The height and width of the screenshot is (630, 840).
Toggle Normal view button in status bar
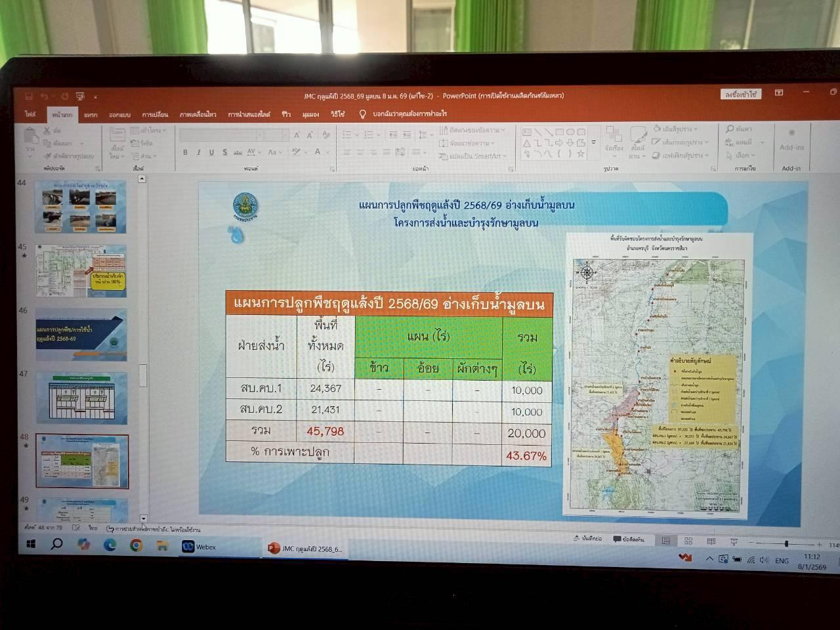665,541
